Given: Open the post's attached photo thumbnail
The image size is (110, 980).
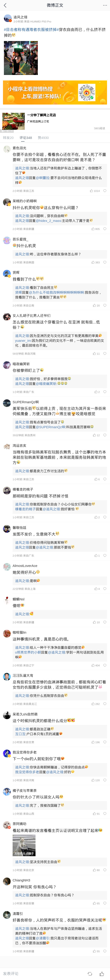Looking at the screenshot, I should point(21,58).
